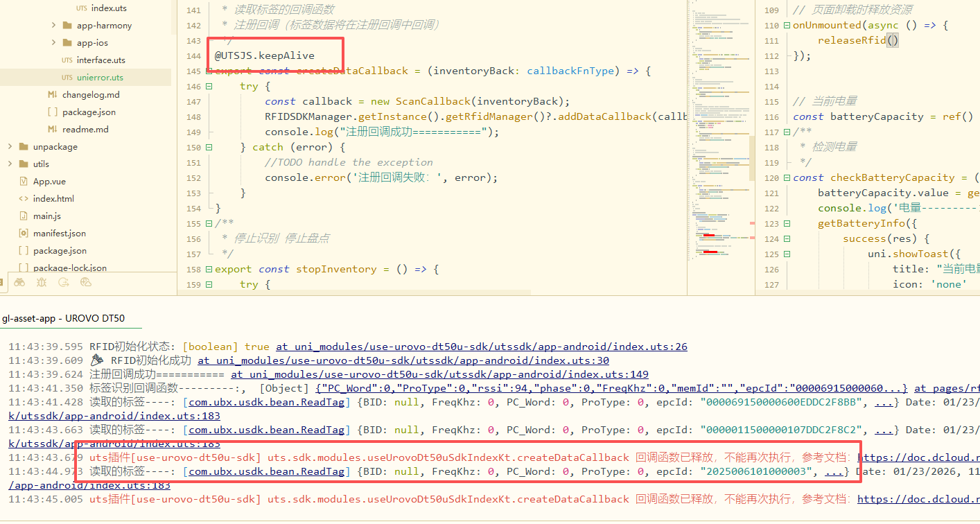Select unierror.uts in file tree
980x524 pixels.
100,78
